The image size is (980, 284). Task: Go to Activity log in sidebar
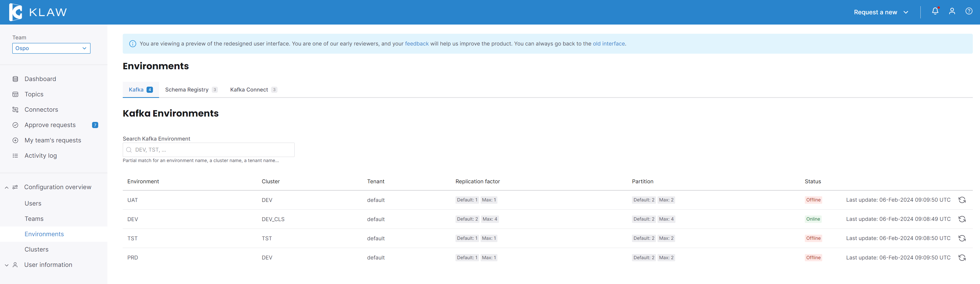tap(40, 155)
